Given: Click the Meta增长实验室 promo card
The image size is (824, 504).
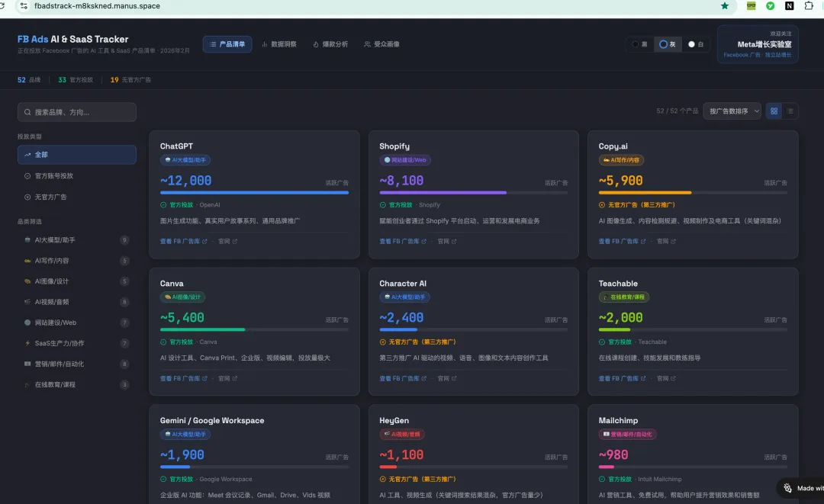Looking at the screenshot, I should coord(758,44).
